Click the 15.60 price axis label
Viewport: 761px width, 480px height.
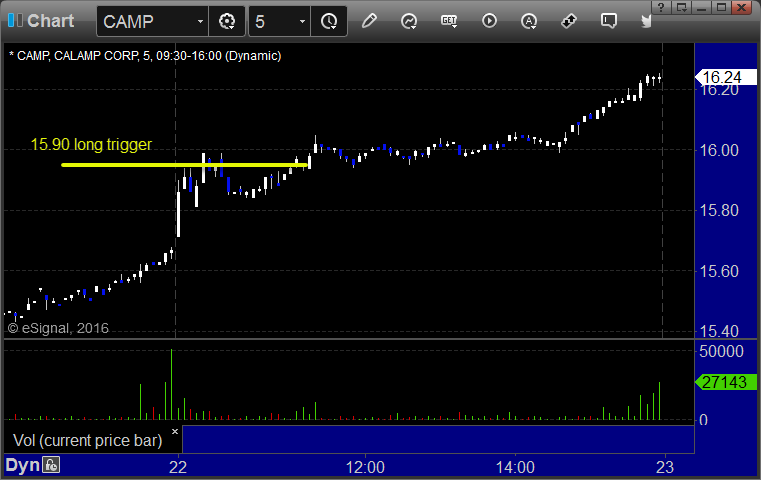pyautogui.click(x=719, y=271)
